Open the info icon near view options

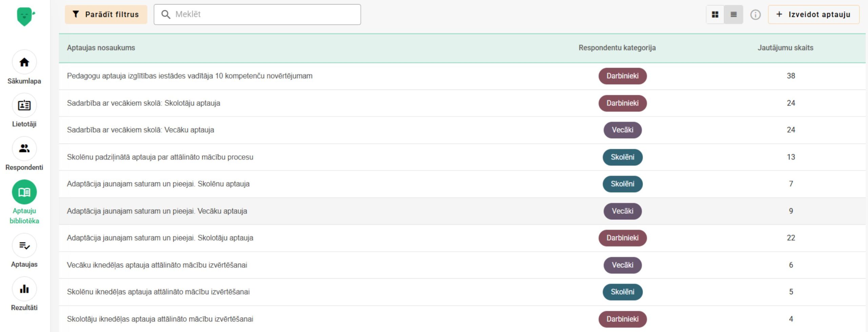[x=755, y=15]
